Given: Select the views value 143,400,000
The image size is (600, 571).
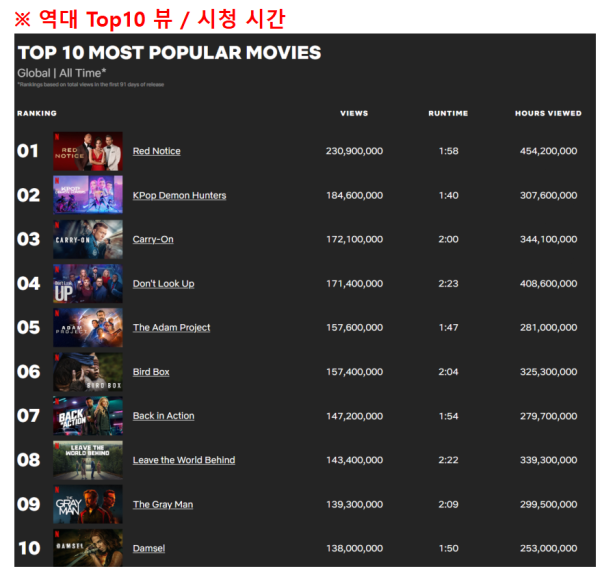Looking at the screenshot, I should (354, 460).
